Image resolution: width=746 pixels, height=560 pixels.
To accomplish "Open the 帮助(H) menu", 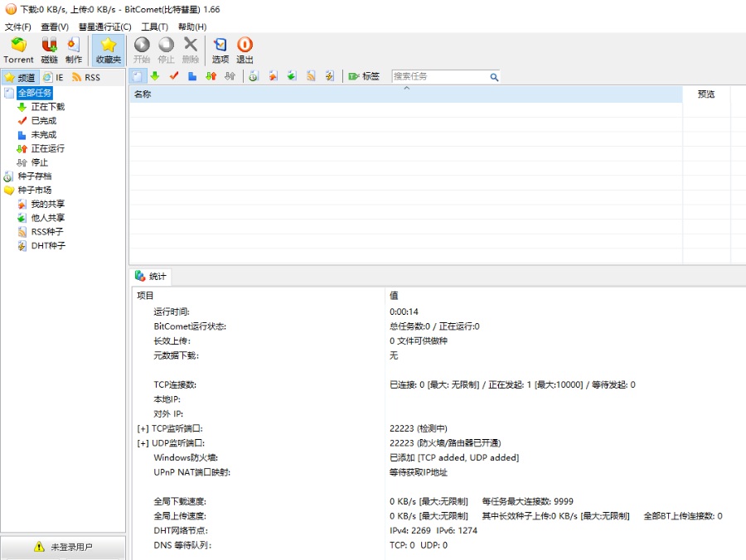I will coord(192,27).
